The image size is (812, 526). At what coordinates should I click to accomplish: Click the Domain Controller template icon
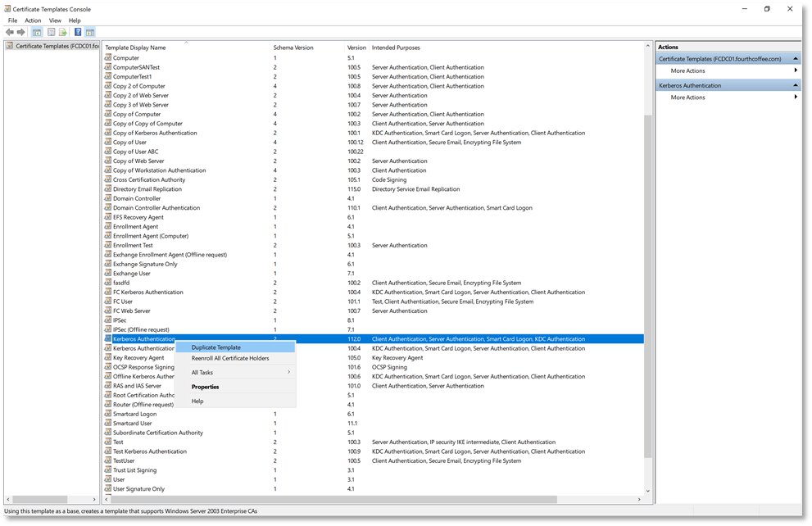tap(107, 198)
